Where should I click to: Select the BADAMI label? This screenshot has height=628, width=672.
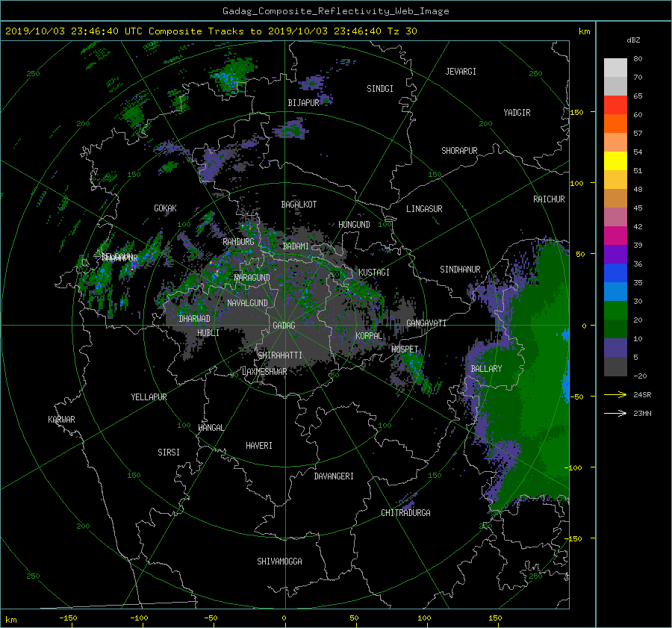click(296, 246)
